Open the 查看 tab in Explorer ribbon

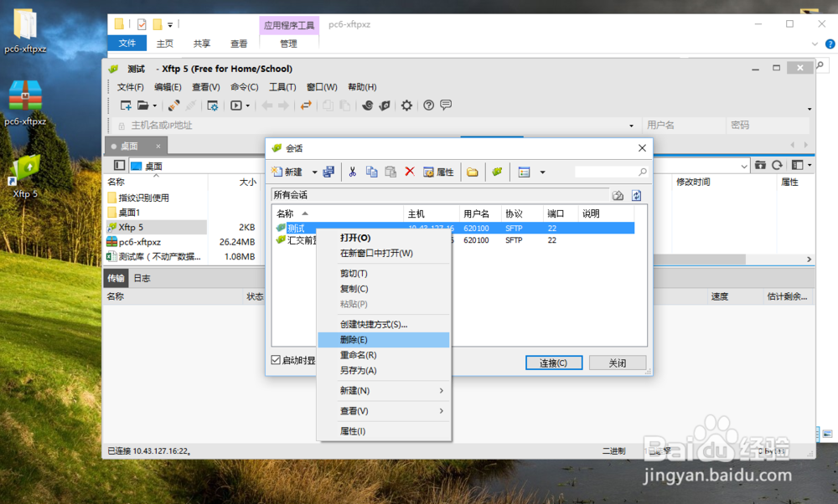[x=239, y=44]
